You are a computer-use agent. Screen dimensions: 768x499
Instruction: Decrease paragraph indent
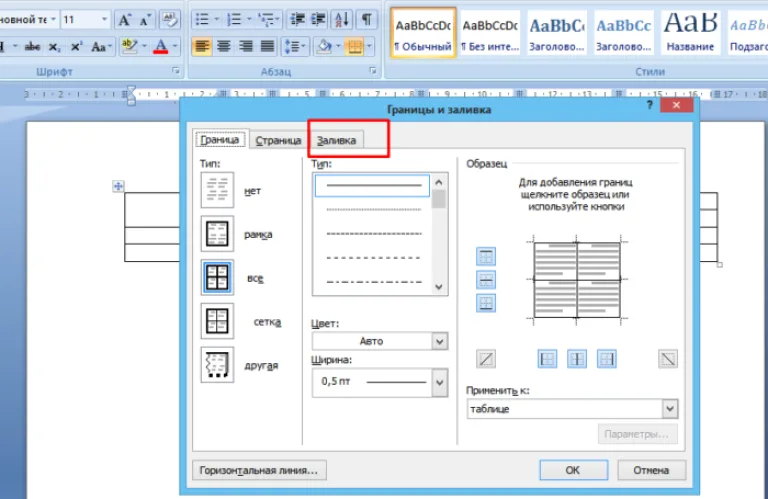coord(297,20)
